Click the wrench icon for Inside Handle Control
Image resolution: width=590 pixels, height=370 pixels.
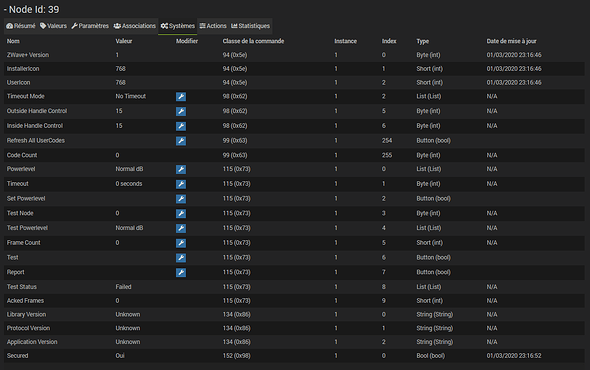181,126
